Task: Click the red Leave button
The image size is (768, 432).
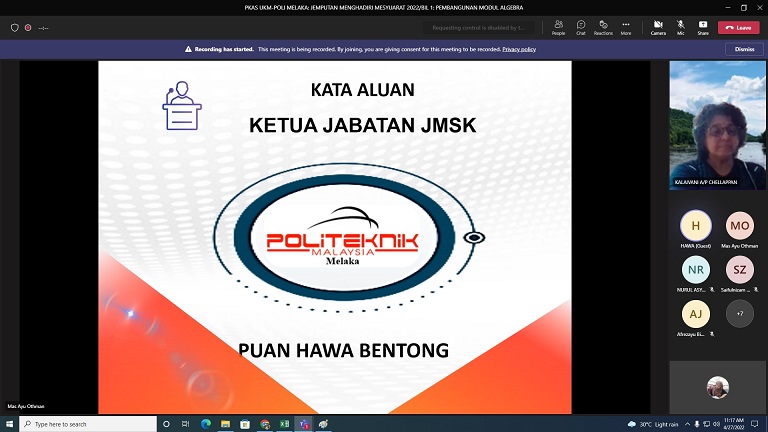Action: 739,28
